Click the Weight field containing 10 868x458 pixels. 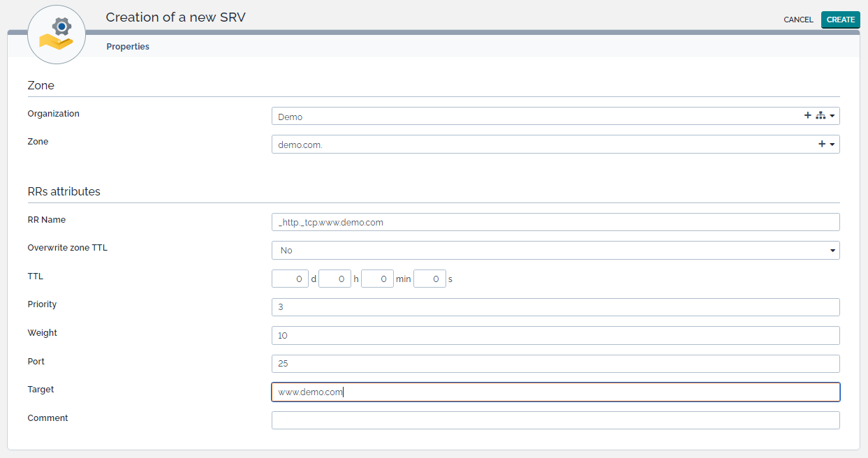(x=555, y=335)
